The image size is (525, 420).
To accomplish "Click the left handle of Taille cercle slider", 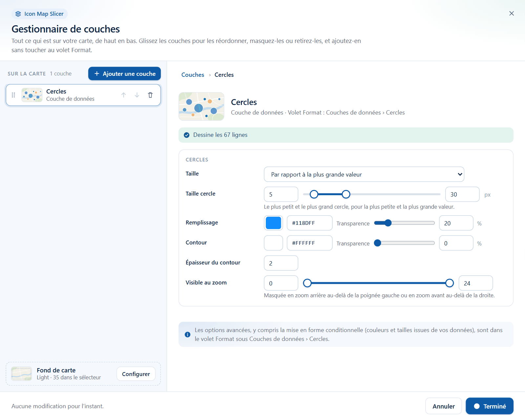I will coord(314,194).
